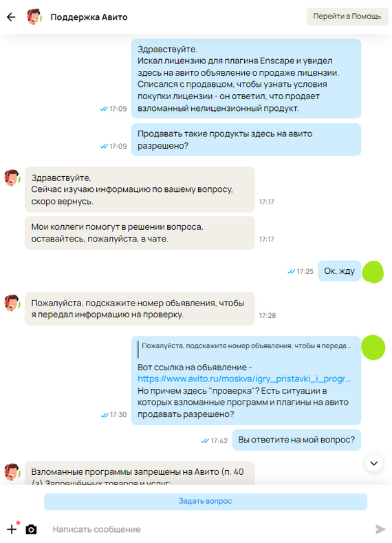This screenshot has width=392, height=543.
Task: Open the camera icon to attach photo
Action: (x=31, y=529)
